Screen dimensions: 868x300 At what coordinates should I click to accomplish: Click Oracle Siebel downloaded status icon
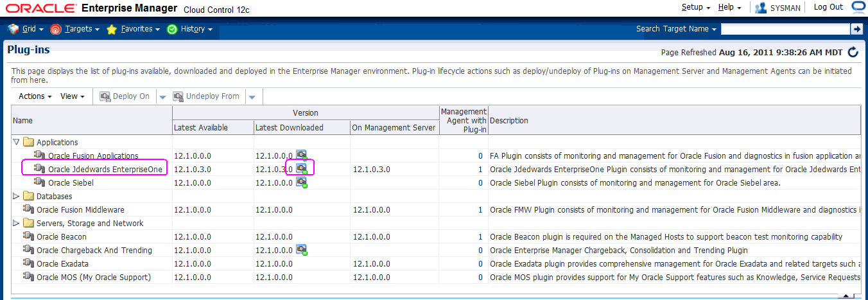coord(302,182)
